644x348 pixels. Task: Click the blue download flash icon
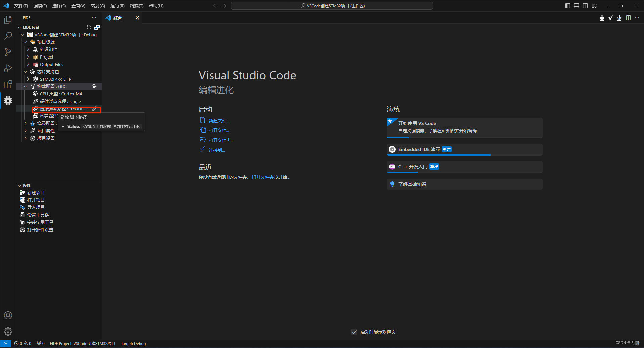pos(619,18)
